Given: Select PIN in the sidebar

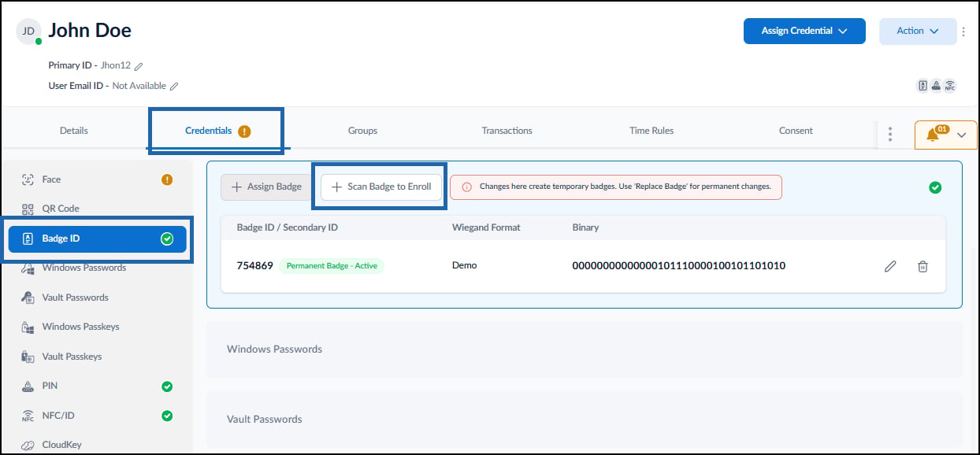Looking at the screenshot, I should click(97, 387).
